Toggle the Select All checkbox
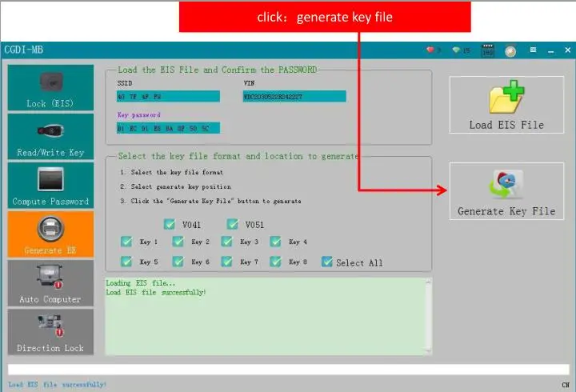The height and width of the screenshot is (392, 576). [327, 262]
